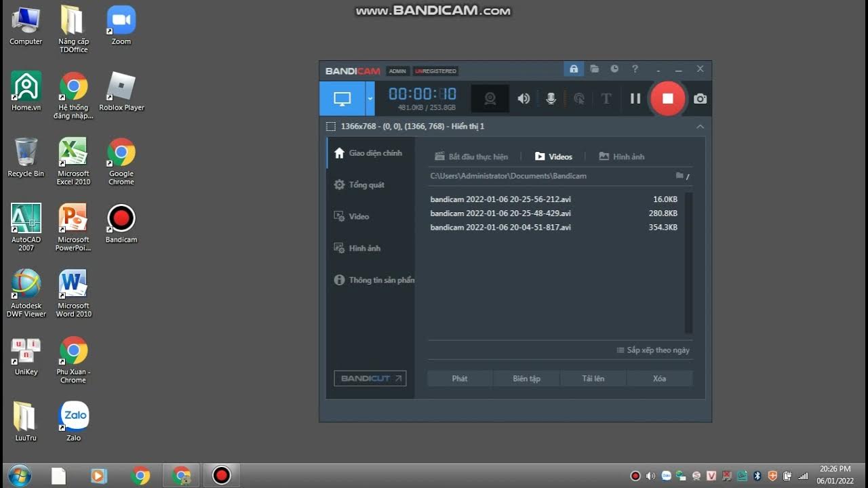868x488 pixels.
Task: Open the output folder icon in title bar
Action: click(x=594, y=69)
